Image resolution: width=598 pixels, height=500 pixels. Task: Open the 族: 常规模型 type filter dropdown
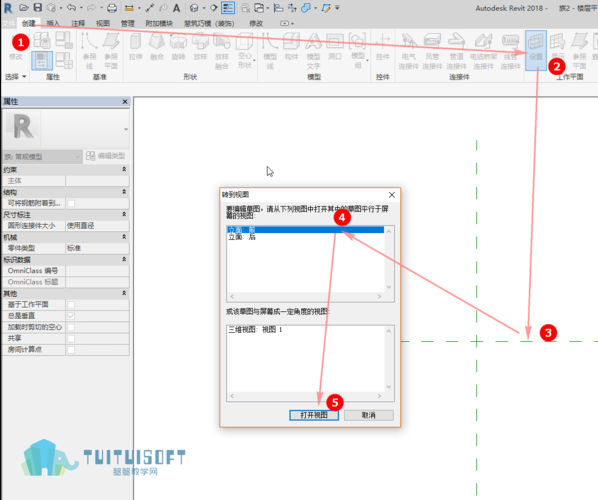click(x=42, y=156)
